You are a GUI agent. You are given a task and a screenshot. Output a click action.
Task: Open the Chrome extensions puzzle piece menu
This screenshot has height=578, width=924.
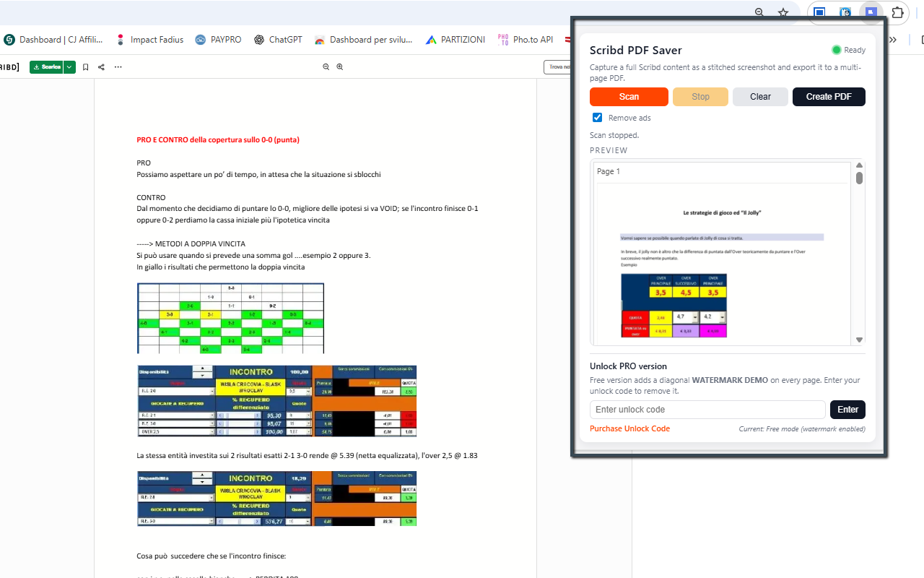897,12
